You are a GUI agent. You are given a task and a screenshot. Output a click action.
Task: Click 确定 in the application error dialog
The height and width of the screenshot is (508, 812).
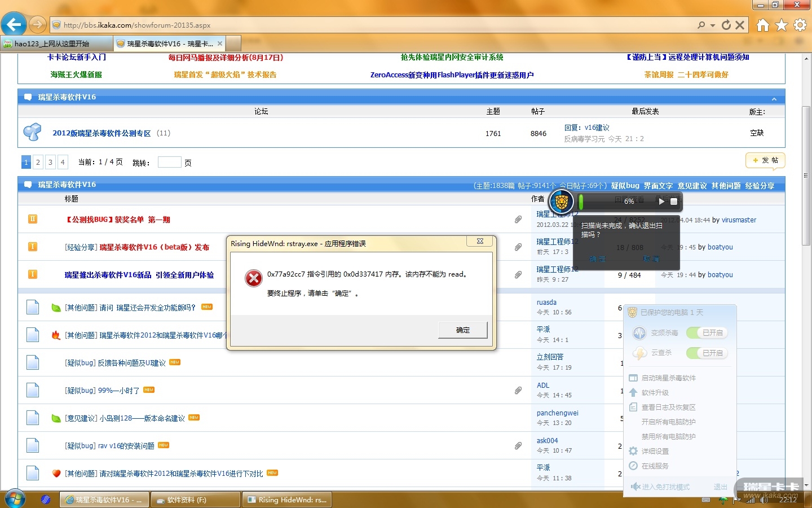tap(463, 330)
